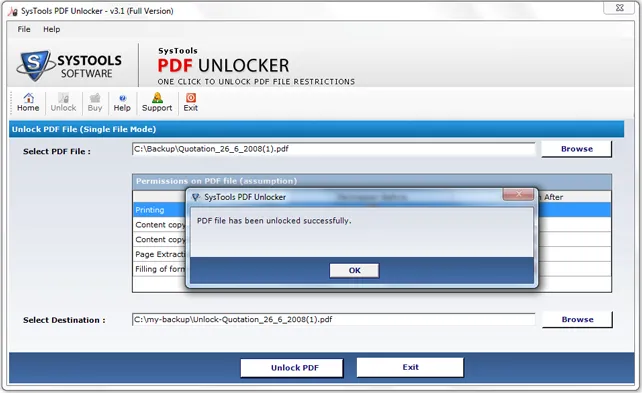The width and height of the screenshot is (642, 393).
Task: Click the Support toolbar icon
Action: pyautogui.click(x=157, y=102)
